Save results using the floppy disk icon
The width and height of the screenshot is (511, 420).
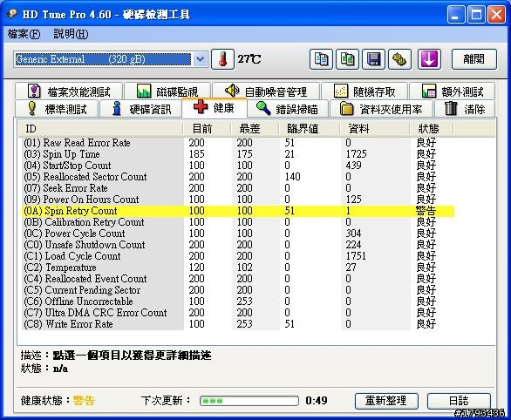373,59
